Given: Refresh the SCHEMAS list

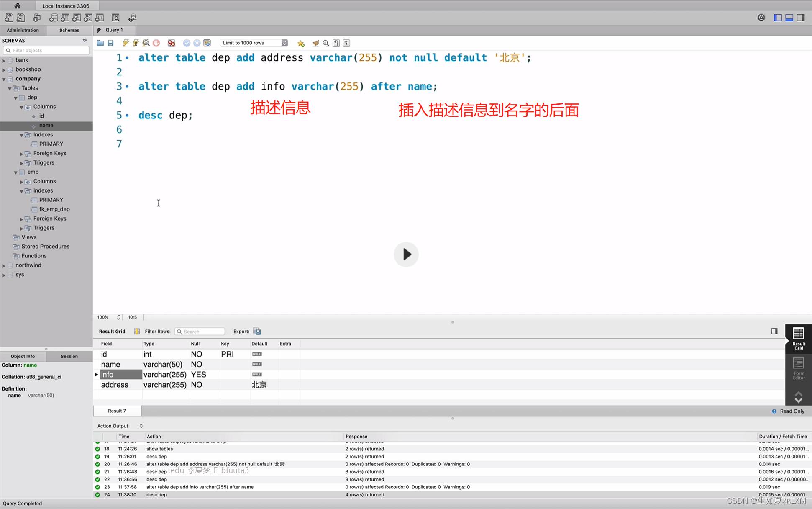Looking at the screenshot, I should 85,40.
